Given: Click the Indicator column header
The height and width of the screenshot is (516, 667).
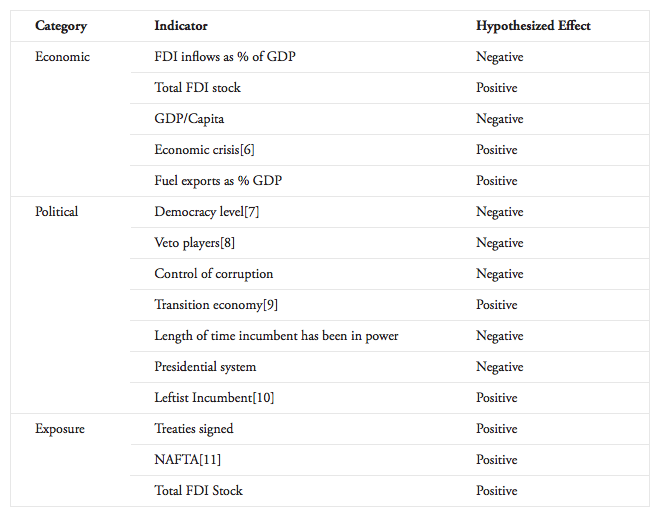Looking at the screenshot, I should [x=181, y=26].
